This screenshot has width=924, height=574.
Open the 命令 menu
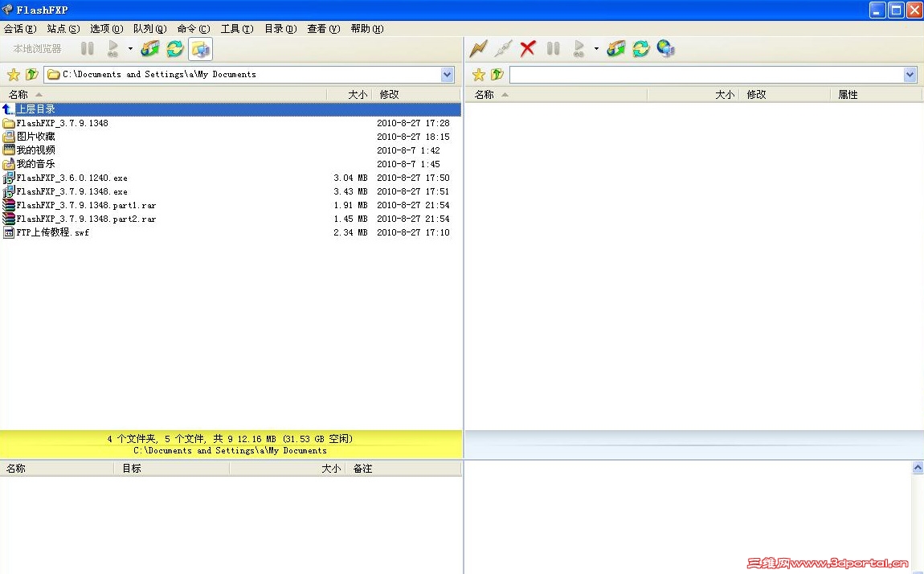[x=194, y=29]
